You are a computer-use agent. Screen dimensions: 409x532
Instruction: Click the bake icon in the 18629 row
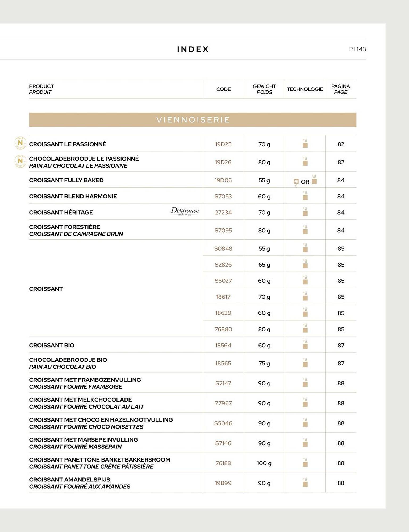point(305,312)
